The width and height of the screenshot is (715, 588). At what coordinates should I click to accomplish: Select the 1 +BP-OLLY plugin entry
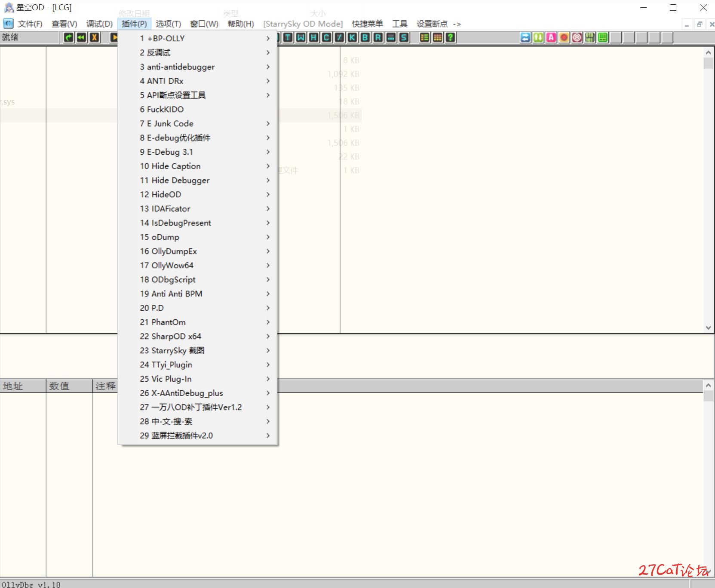click(x=198, y=38)
